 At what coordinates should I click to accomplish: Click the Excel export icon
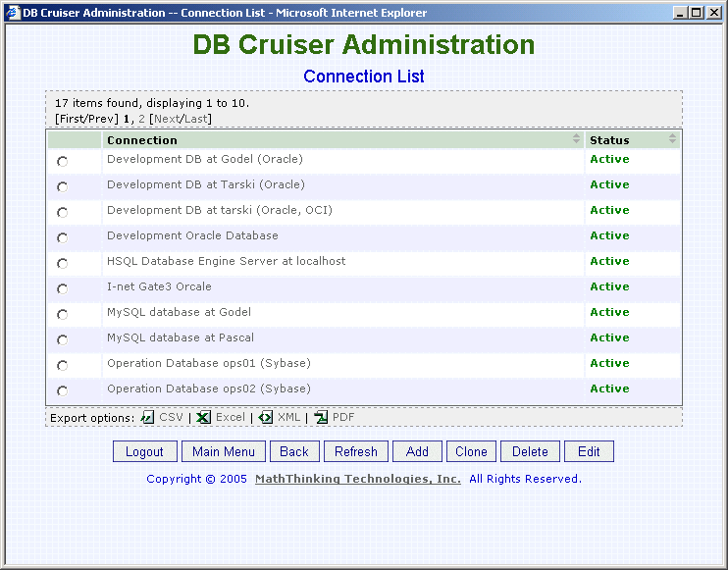203,417
